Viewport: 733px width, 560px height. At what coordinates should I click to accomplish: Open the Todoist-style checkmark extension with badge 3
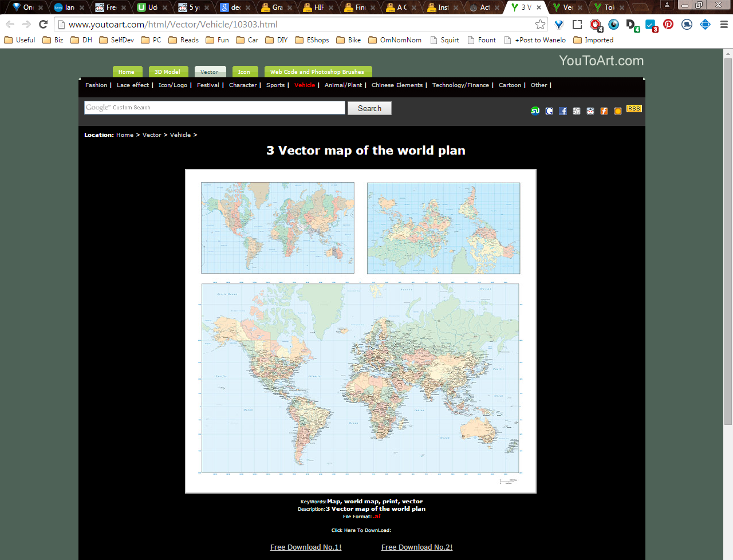(650, 25)
